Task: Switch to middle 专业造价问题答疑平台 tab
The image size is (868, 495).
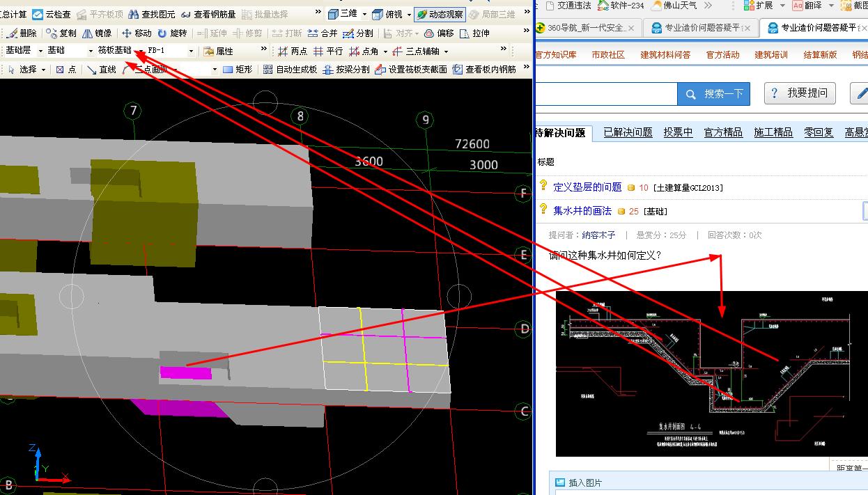Action: 700,27
